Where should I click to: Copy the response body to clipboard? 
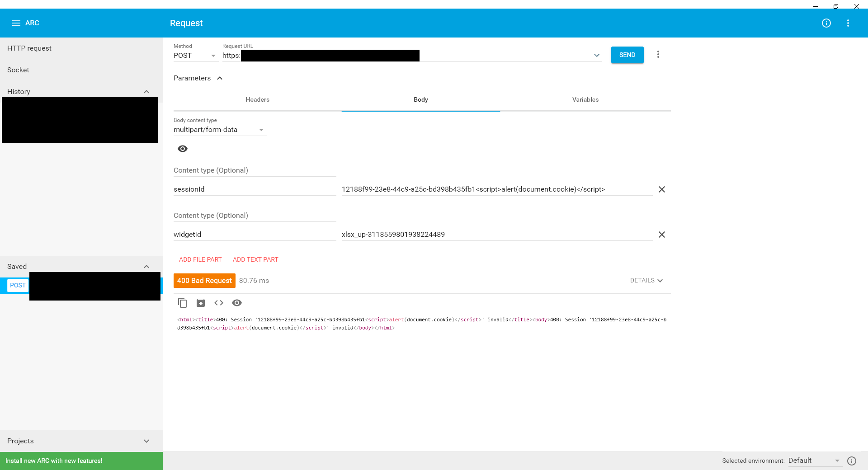click(x=182, y=303)
